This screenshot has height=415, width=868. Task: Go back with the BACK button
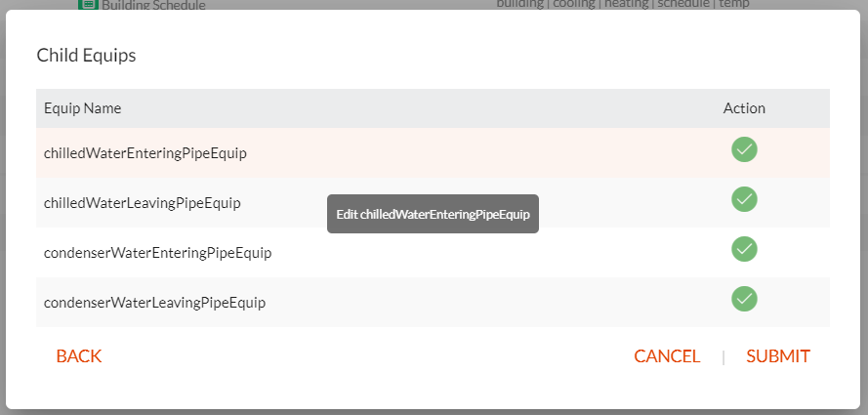tap(79, 356)
